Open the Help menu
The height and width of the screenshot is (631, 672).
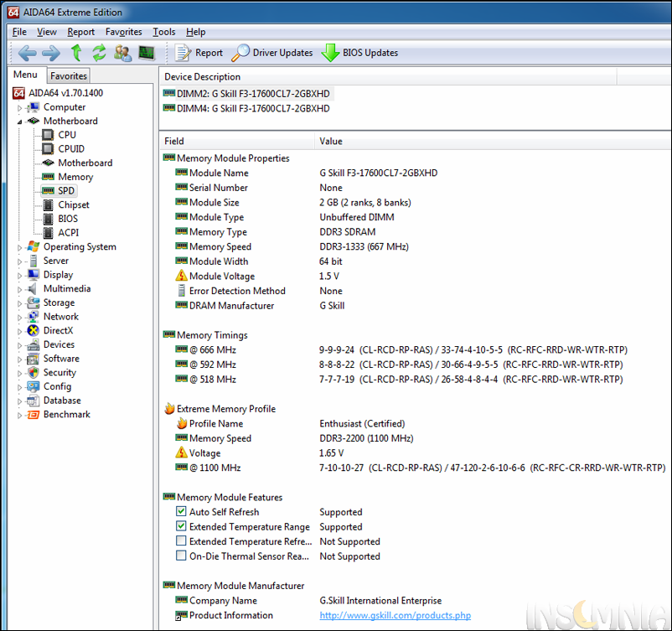[x=195, y=32]
